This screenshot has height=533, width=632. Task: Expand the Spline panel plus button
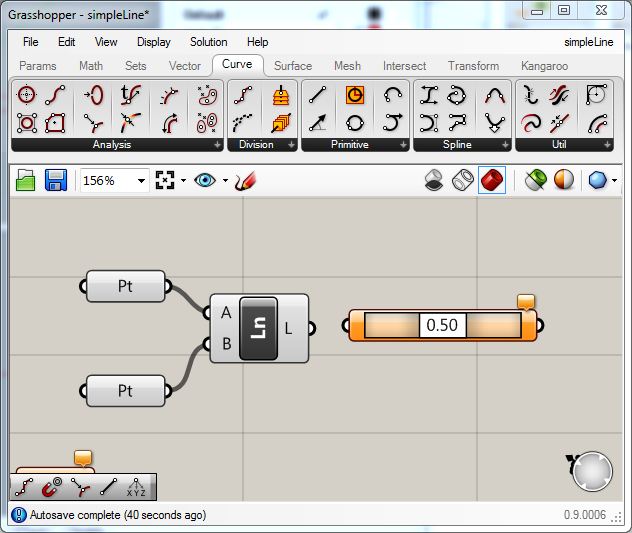(505, 144)
